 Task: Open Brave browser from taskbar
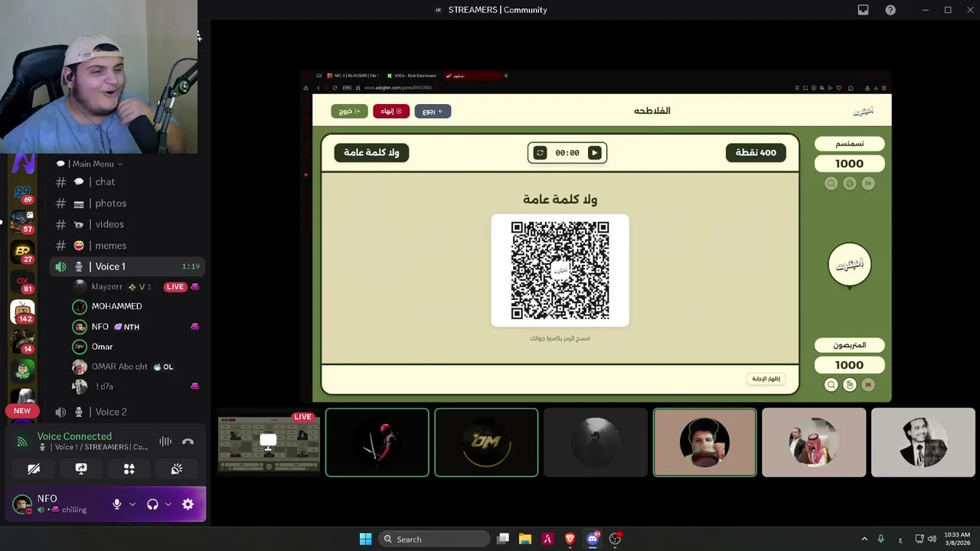pyautogui.click(x=570, y=539)
